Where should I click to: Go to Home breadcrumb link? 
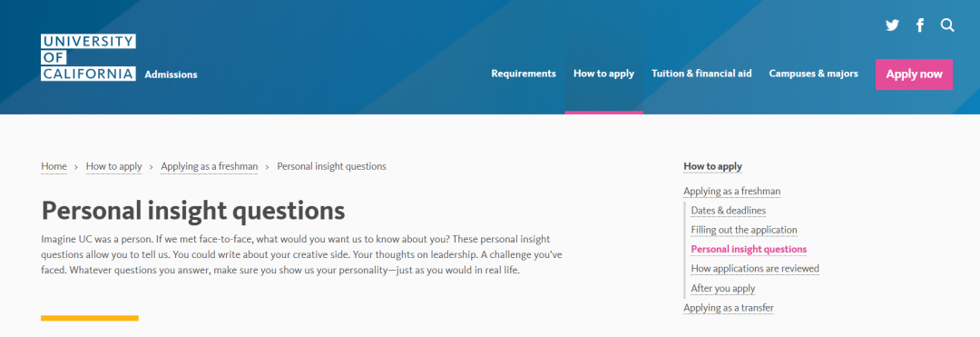54,166
